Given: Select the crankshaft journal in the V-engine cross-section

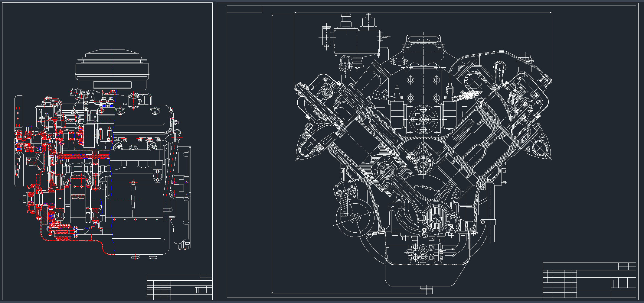Looking at the screenshot, I should click(436, 218).
